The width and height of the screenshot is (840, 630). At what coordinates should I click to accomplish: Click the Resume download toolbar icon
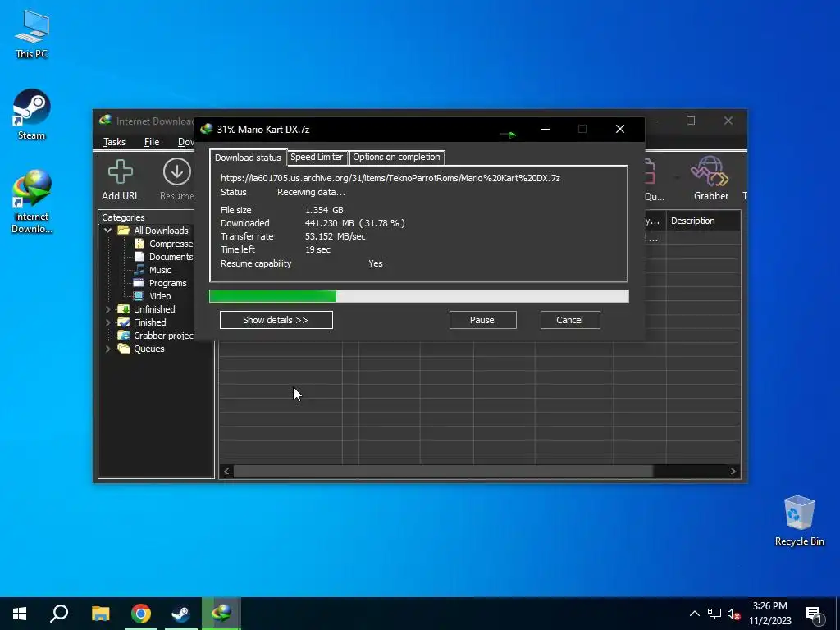[x=177, y=180]
